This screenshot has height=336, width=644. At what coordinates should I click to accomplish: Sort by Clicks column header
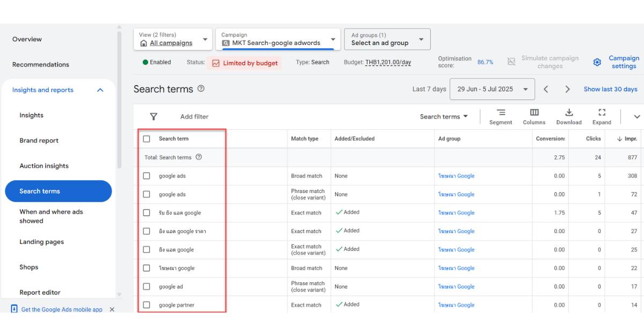(593, 139)
